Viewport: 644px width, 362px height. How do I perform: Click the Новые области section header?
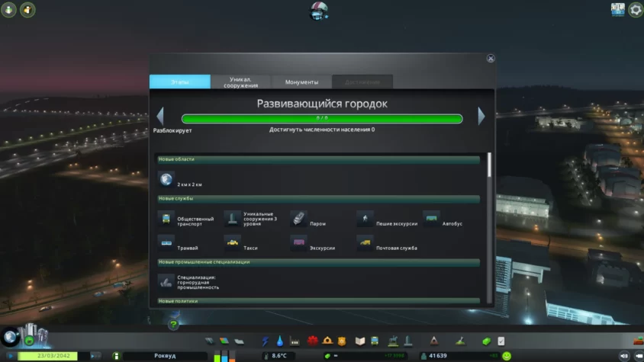[319, 159]
